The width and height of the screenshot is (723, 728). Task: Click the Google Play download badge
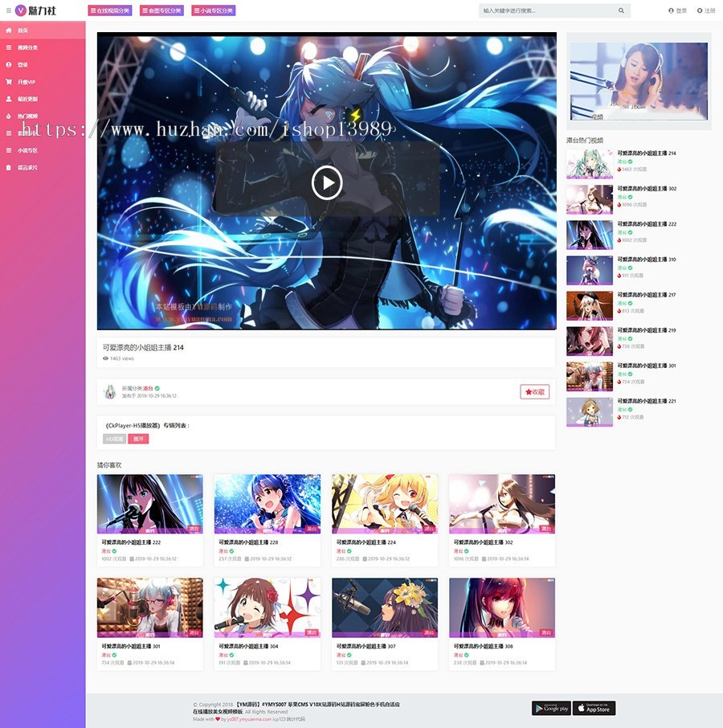coord(551,708)
